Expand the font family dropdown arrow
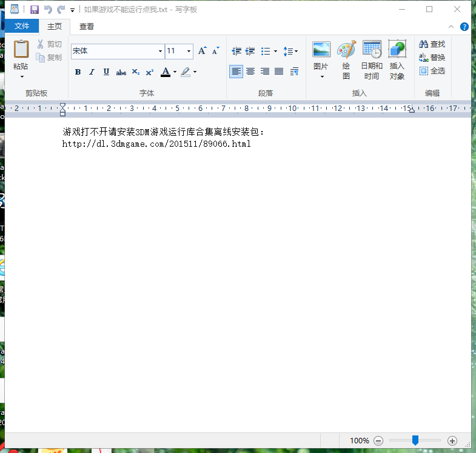476x453 pixels. coord(160,51)
